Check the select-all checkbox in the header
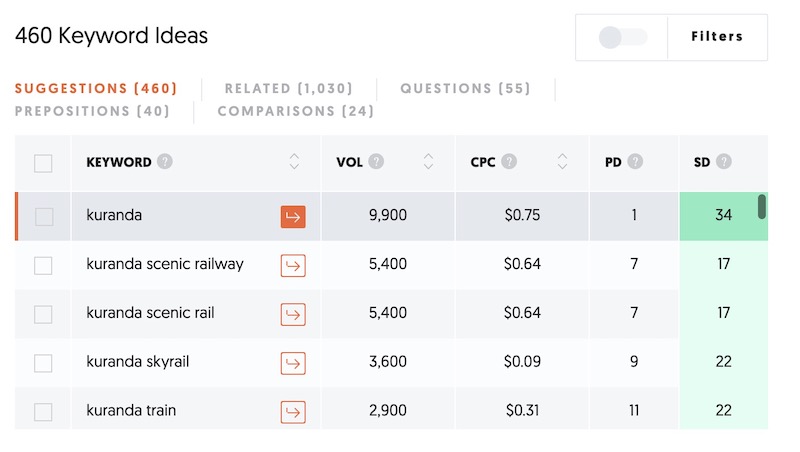The width and height of the screenshot is (800, 452). point(43,164)
